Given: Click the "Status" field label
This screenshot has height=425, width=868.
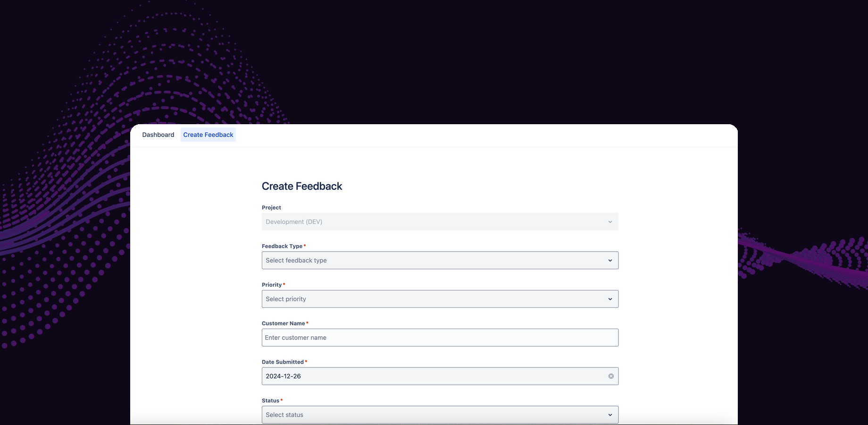Looking at the screenshot, I should [x=270, y=401].
